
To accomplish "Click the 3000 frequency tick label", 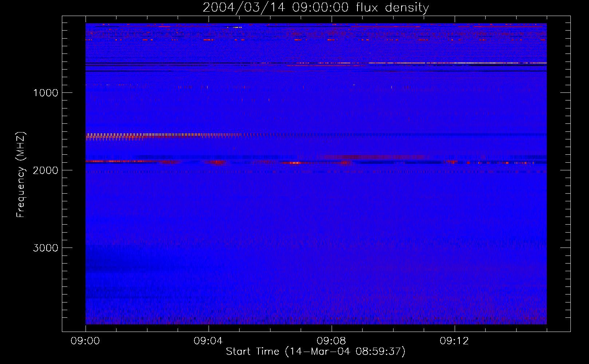I will 46,248.
